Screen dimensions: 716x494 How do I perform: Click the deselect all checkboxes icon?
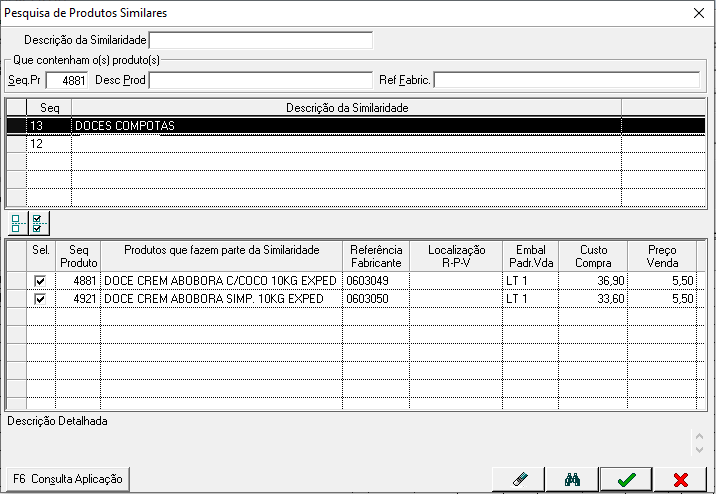pyautogui.click(x=16, y=223)
